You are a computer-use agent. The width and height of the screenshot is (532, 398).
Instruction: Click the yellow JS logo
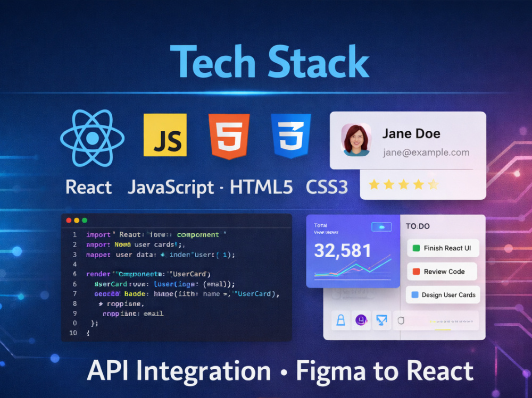[165, 135]
